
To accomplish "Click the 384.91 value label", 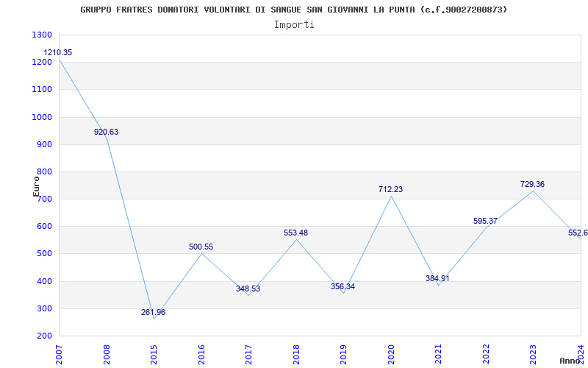I will click(x=437, y=279).
